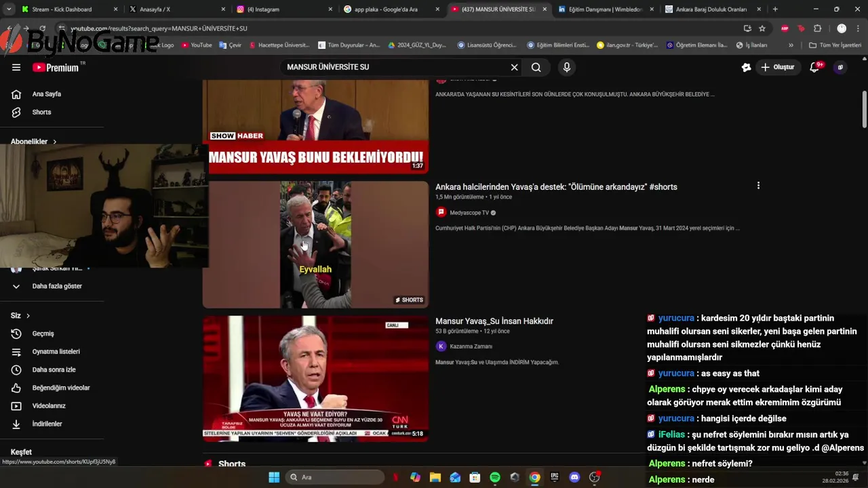Screen dimensions: 868x488
Task: Open the three-dot menu for the halcilerinden video
Action: click(758, 186)
